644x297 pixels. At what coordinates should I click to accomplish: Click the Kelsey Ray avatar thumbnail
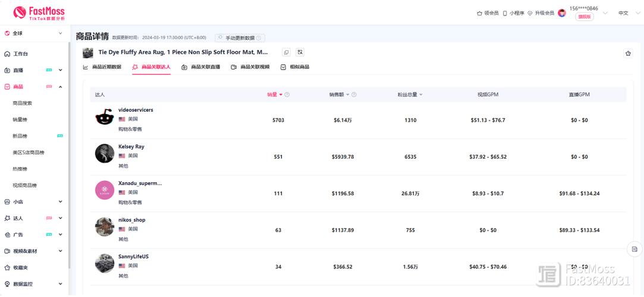click(105, 153)
